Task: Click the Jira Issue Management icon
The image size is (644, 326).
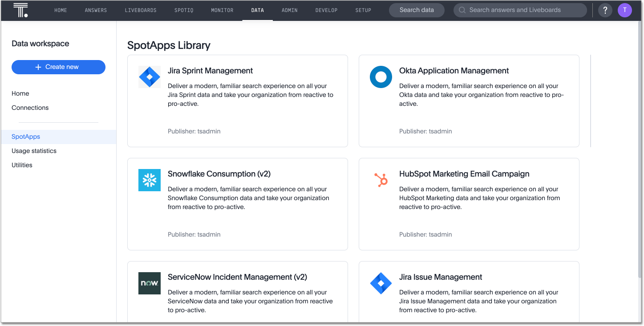Action: (x=381, y=283)
